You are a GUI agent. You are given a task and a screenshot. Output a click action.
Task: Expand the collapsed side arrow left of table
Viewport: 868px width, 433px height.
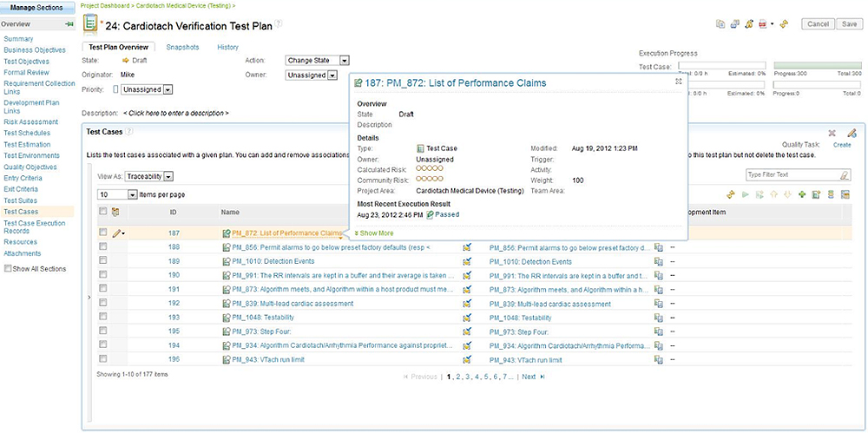point(89,298)
